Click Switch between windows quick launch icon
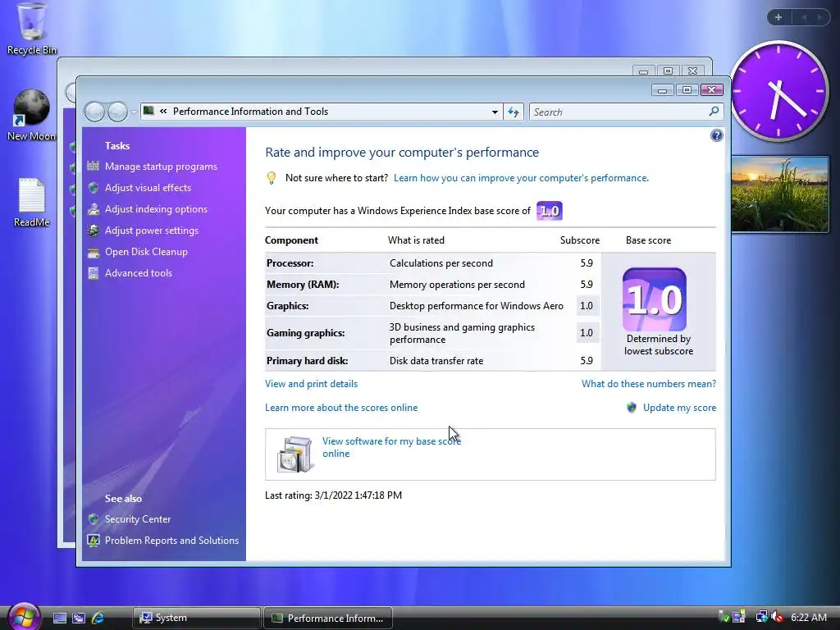 (x=79, y=619)
